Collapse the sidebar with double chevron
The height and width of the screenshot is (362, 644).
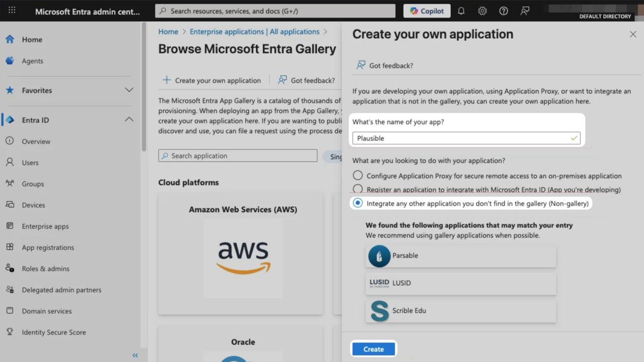tap(135, 355)
